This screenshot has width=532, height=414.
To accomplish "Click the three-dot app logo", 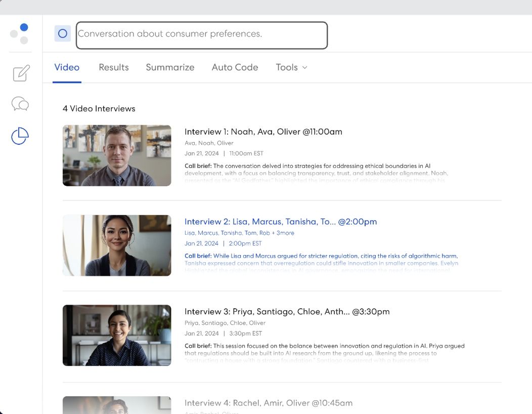I will point(19,33).
